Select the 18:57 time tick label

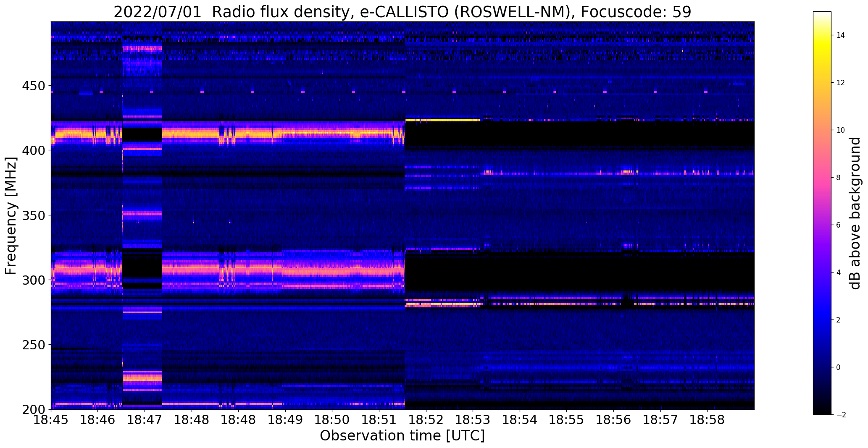660,419
